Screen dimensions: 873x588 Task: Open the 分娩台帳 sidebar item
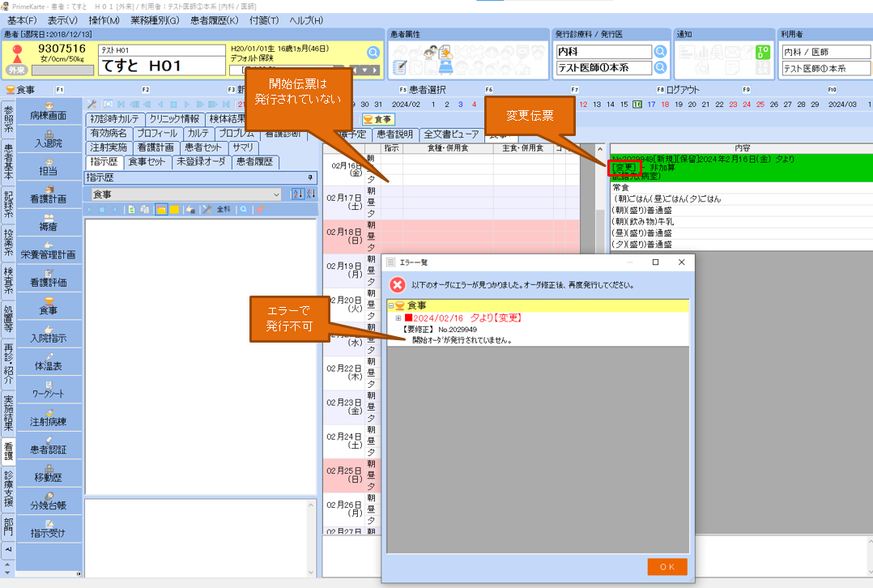tap(49, 501)
